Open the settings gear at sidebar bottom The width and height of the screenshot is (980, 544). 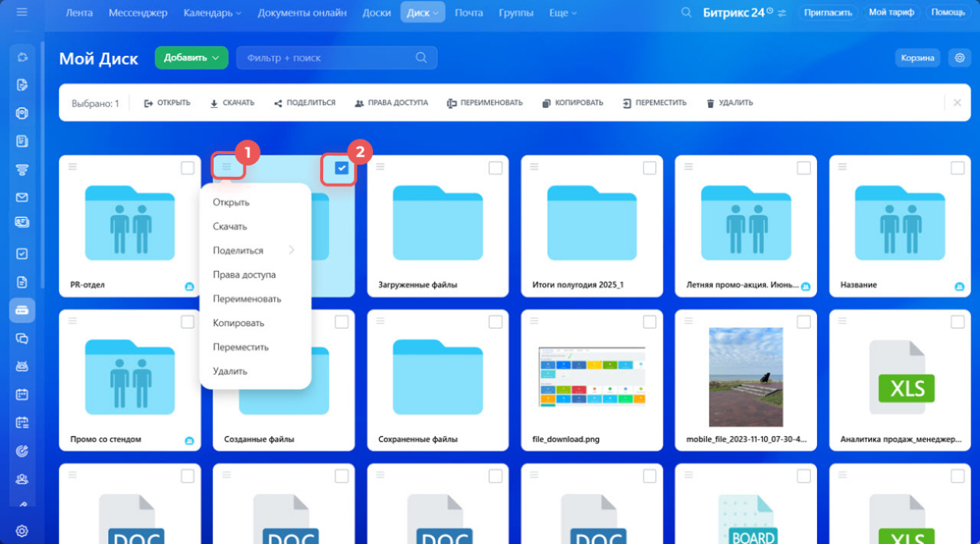pos(22,531)
